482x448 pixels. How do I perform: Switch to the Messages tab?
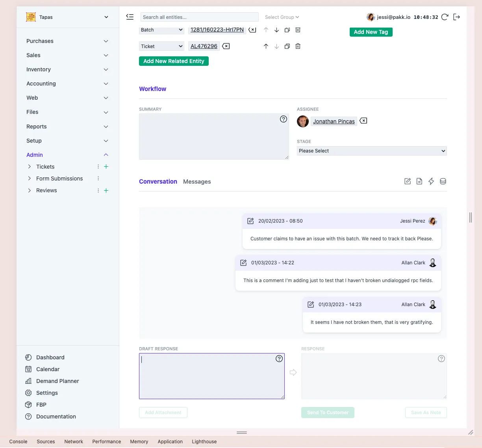pos(197,182)
